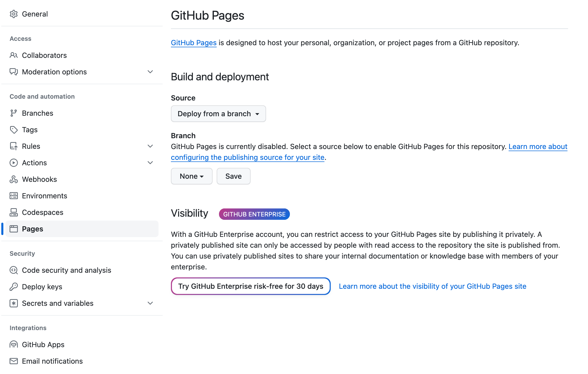Click the Webhooks icon
Viewport: 588px width, 374px height.
(14, 179)
